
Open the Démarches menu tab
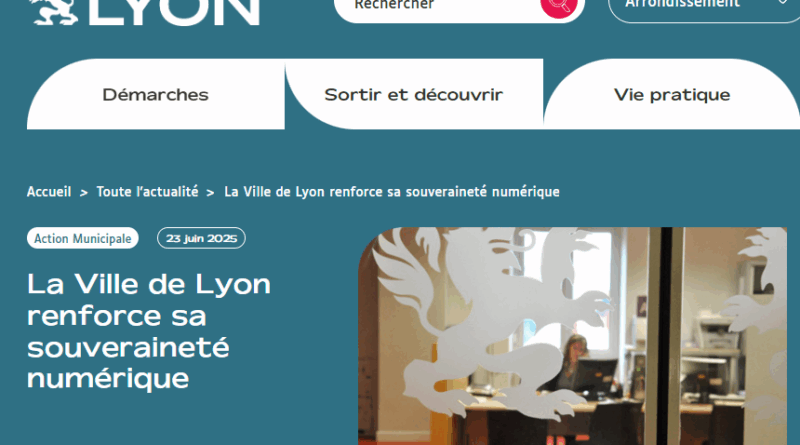tap(156, 94)
